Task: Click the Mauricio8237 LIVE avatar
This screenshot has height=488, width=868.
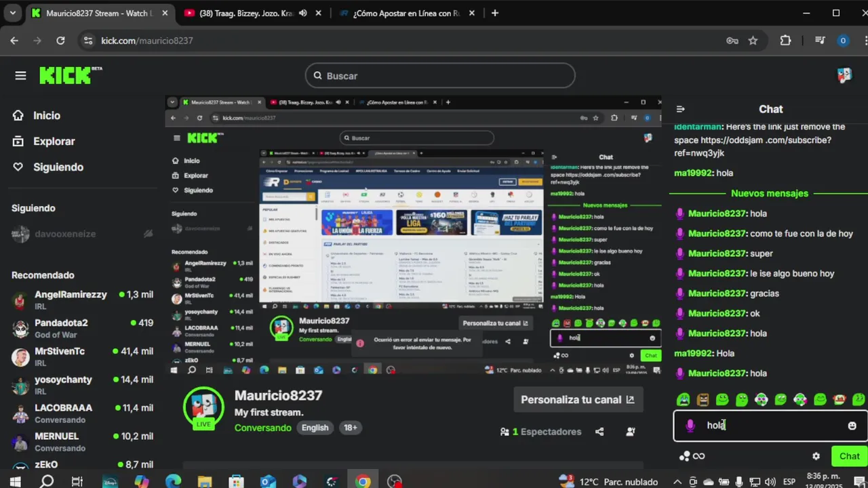Action: point(203,407)
